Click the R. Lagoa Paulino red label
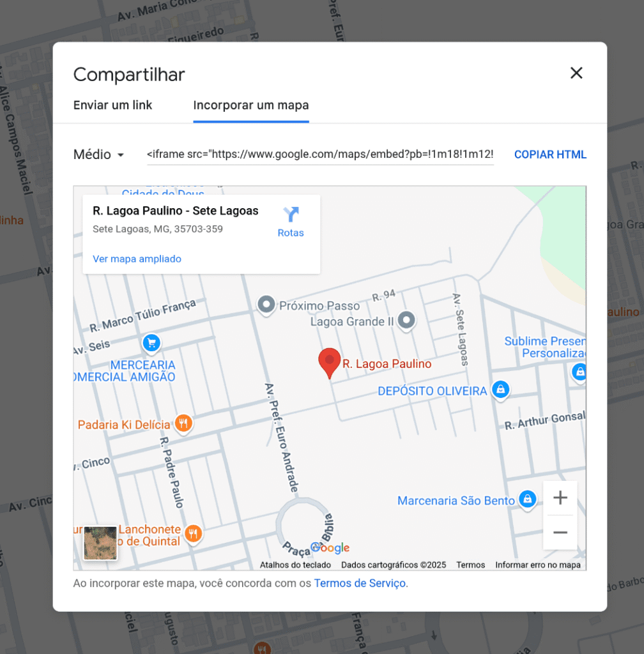The image size is (644, 654). (387, 363)
